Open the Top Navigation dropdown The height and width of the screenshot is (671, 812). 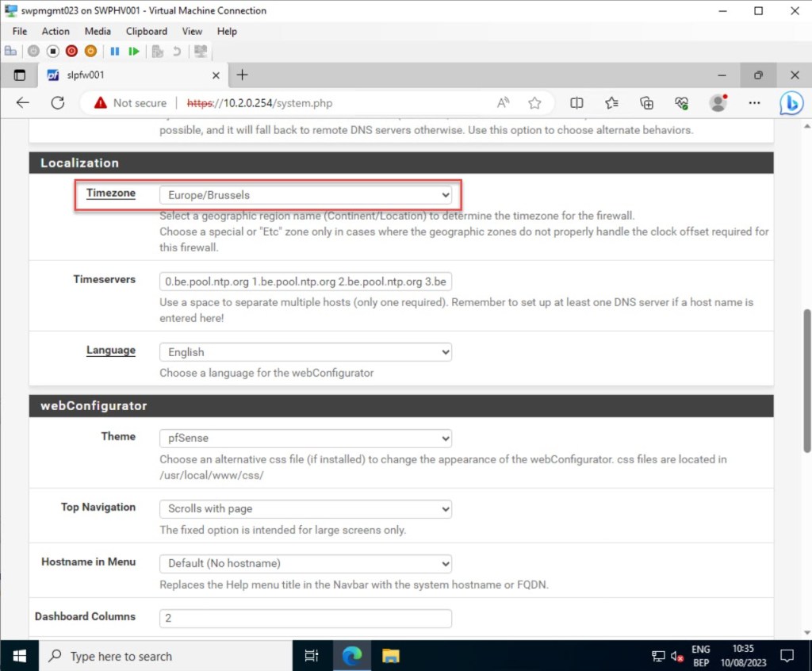[x=305, y=508]
